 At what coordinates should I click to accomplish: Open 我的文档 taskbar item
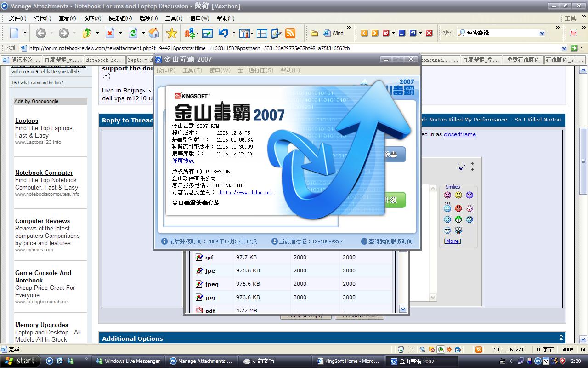point(276,361)
